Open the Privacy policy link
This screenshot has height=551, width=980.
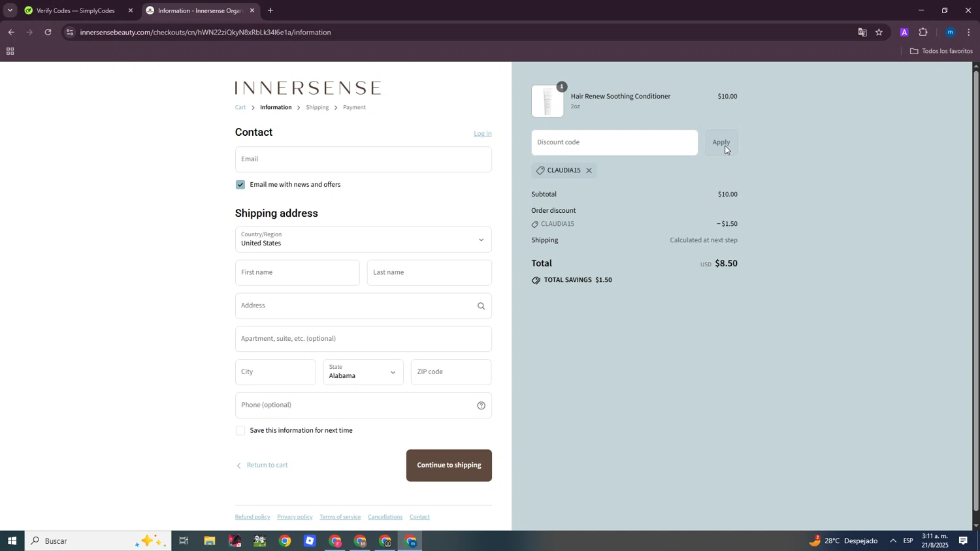tap(295, 517)
